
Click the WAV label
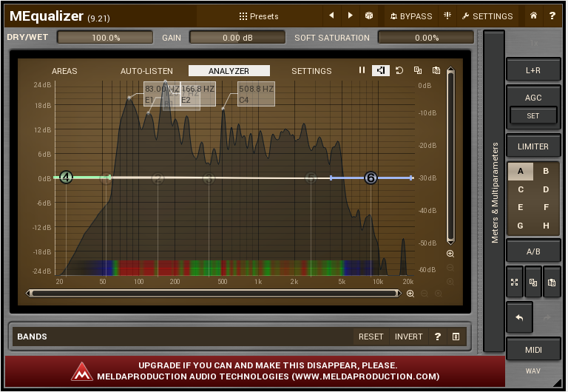[x=532, y=371]
